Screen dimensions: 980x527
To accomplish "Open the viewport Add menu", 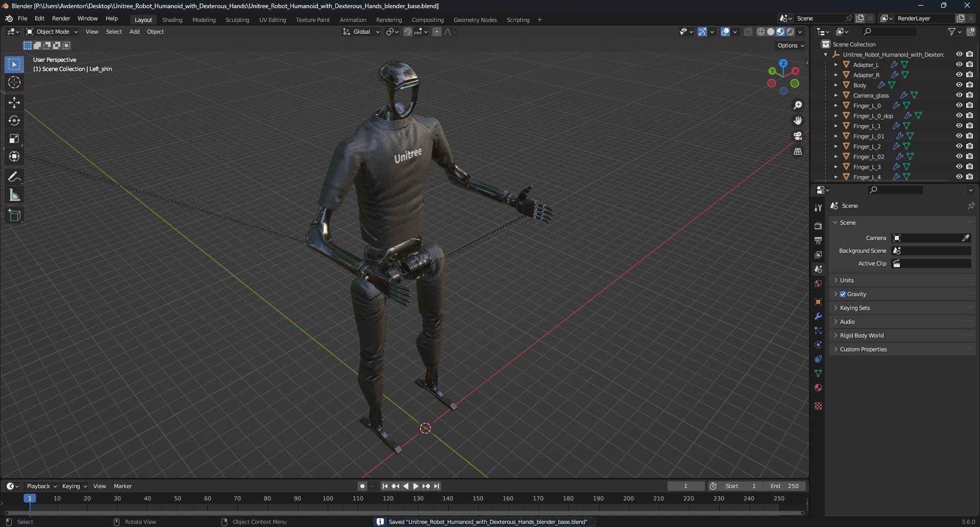I will pos(134,32).
